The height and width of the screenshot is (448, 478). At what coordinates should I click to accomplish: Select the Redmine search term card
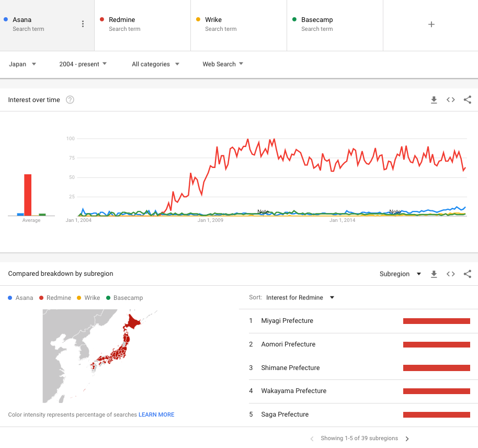tap(143, 25)
